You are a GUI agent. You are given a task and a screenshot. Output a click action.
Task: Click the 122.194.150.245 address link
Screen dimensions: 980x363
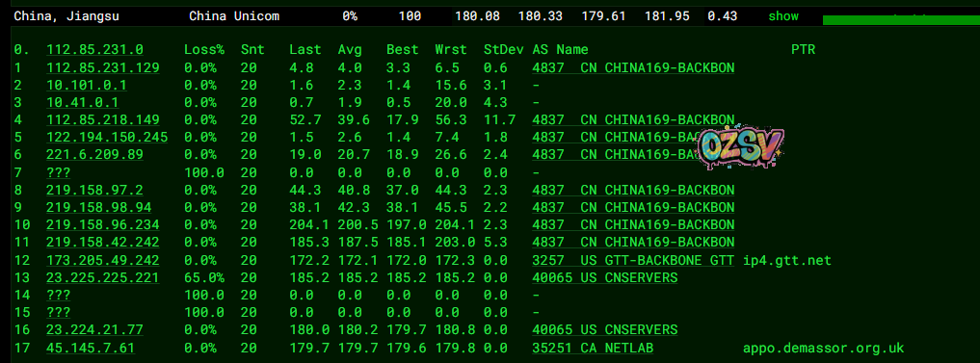107,137
